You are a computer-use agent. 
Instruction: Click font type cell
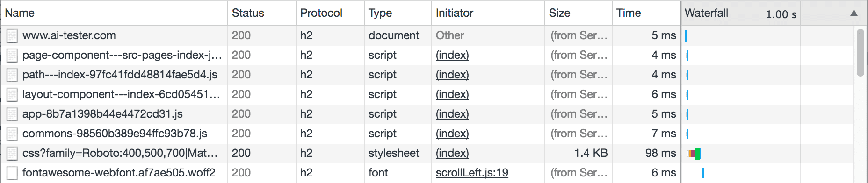(x=378, y=173)
